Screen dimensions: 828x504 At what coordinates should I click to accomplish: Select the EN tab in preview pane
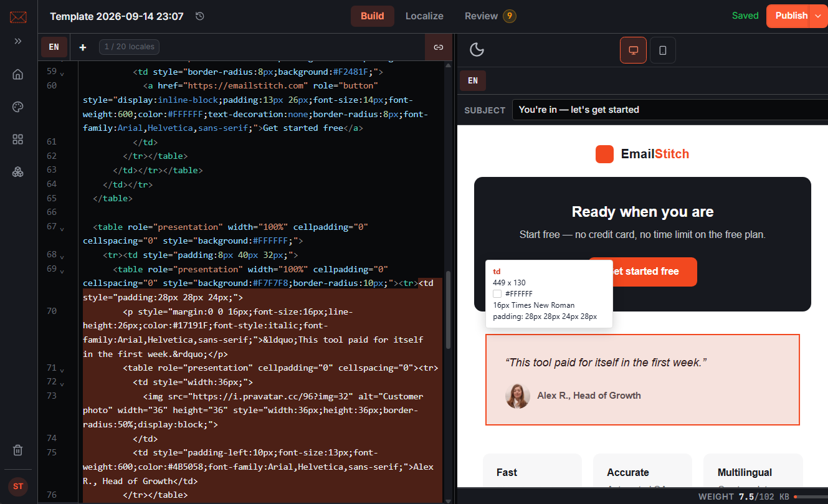tap(473, 80)
